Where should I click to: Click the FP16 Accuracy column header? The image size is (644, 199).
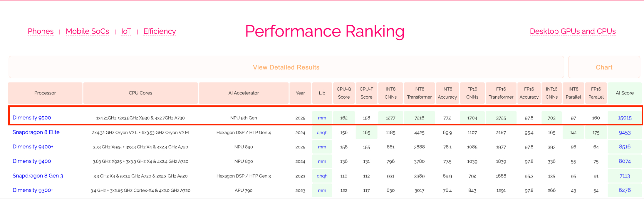click(x=529, y=93)
